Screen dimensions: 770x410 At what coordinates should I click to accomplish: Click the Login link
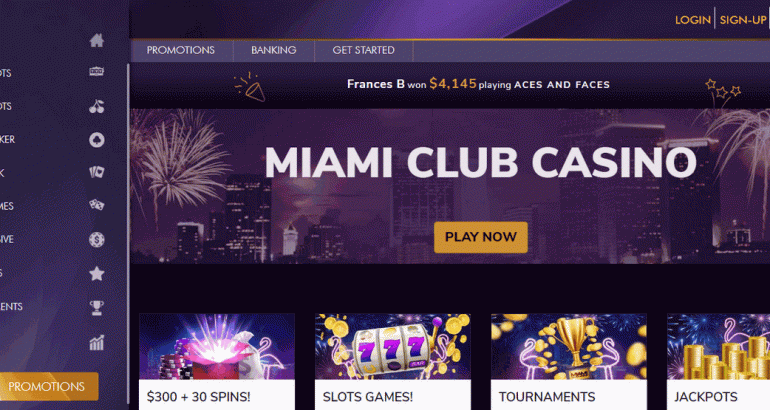(x=693, y=20)
